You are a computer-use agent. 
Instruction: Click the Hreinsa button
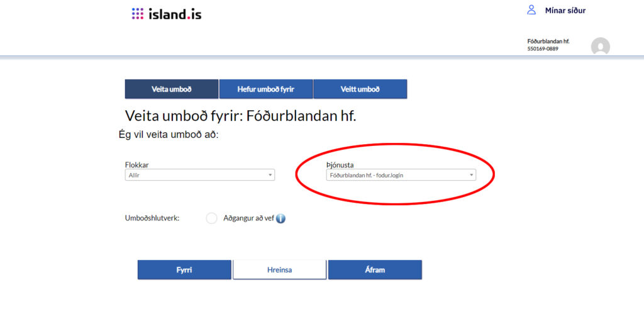280,269
